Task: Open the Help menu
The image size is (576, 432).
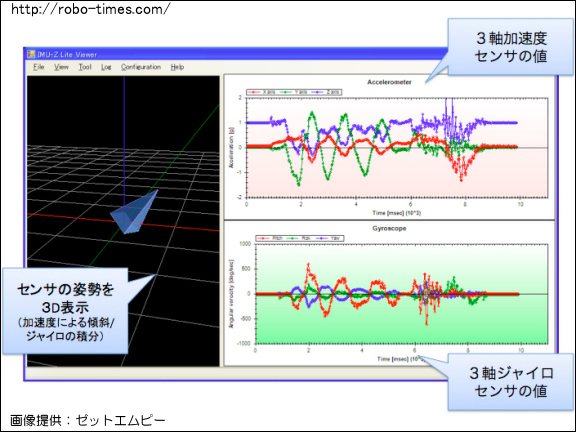Action: [x=177, y=67]
